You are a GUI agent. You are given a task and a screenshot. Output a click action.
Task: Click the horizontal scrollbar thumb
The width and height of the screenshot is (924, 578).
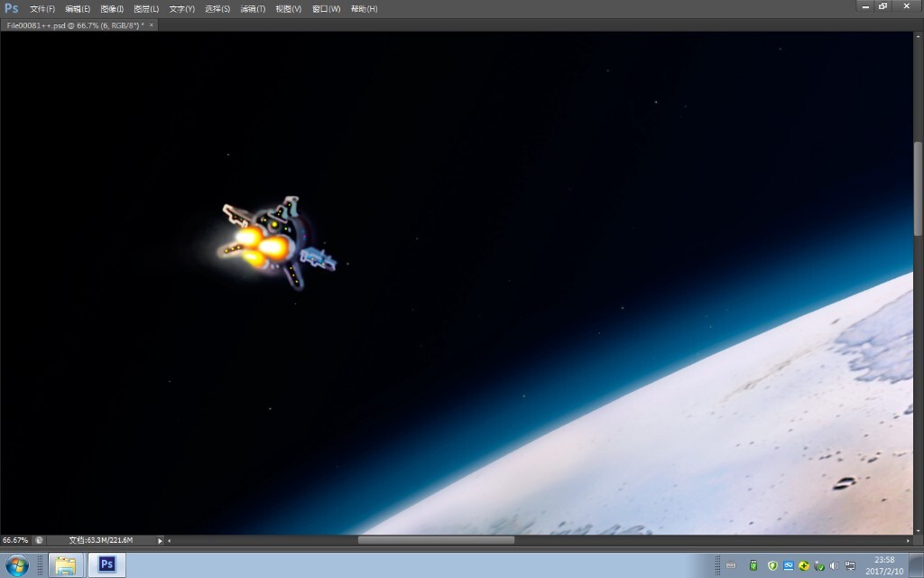436,540
